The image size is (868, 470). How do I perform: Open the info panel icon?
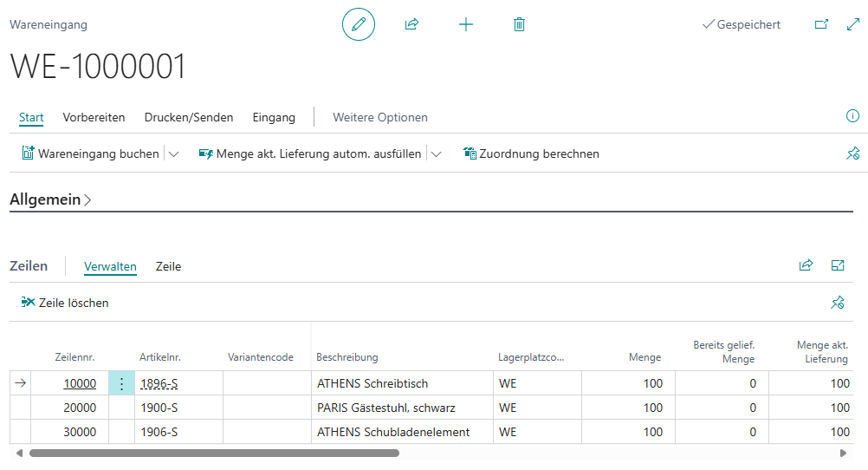tap(852, 116)
